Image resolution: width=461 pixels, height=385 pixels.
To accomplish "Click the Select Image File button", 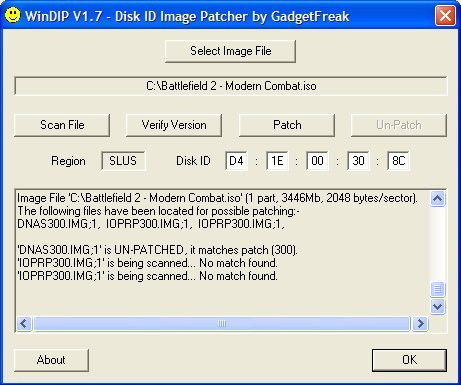I will point(230,51).
